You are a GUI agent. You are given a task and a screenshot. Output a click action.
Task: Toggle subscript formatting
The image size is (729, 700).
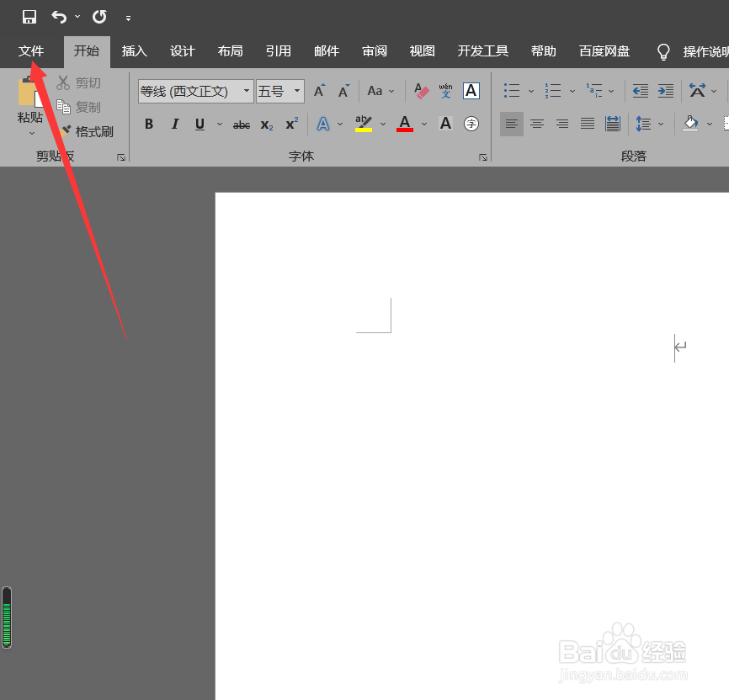click(267, 125)
